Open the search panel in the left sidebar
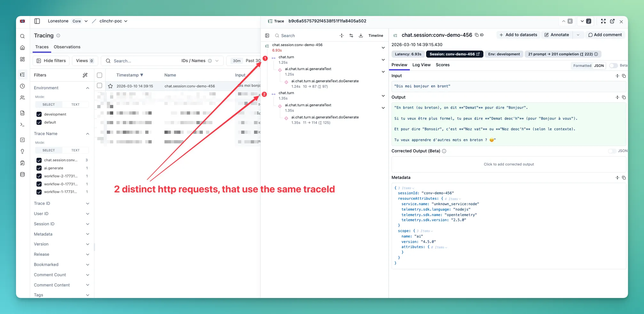The width and height of the screenshot is (644, 314). point(22,36)
